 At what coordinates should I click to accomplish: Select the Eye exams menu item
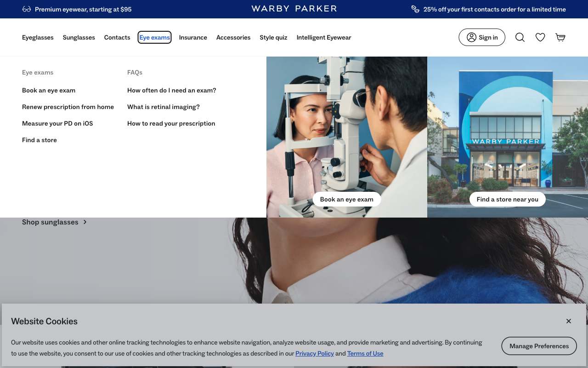point(154,38)
